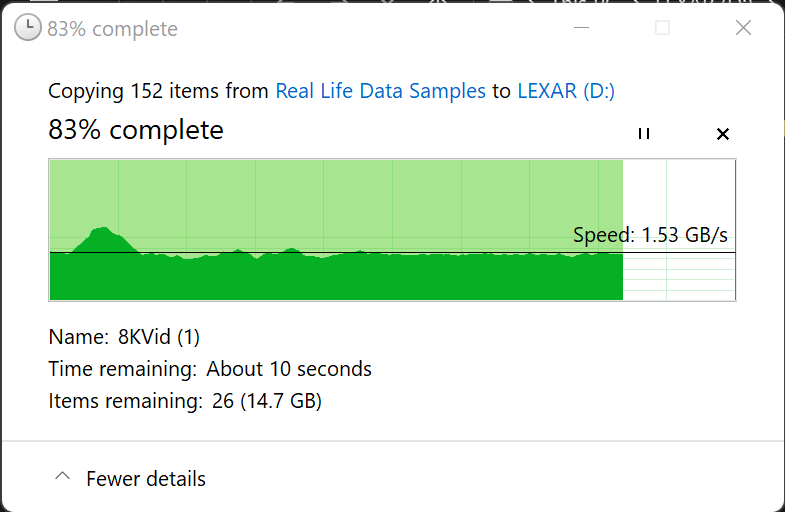785x512 pixels.
Task: Click the large 83% complete heading
Action: coord(136,130)
